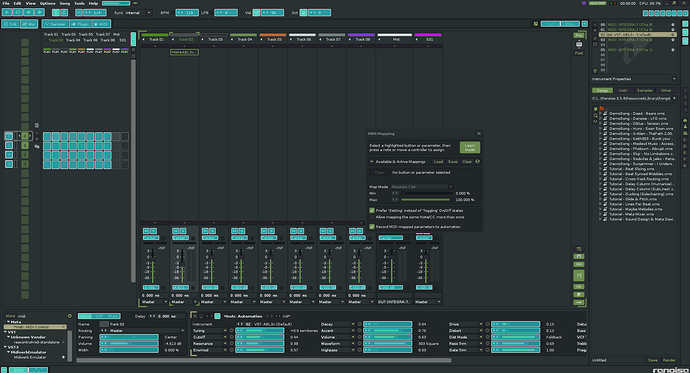This screenshot has width=690, height=373.
Task: Click Render in the disk browser footer
Action: (669, 360)
